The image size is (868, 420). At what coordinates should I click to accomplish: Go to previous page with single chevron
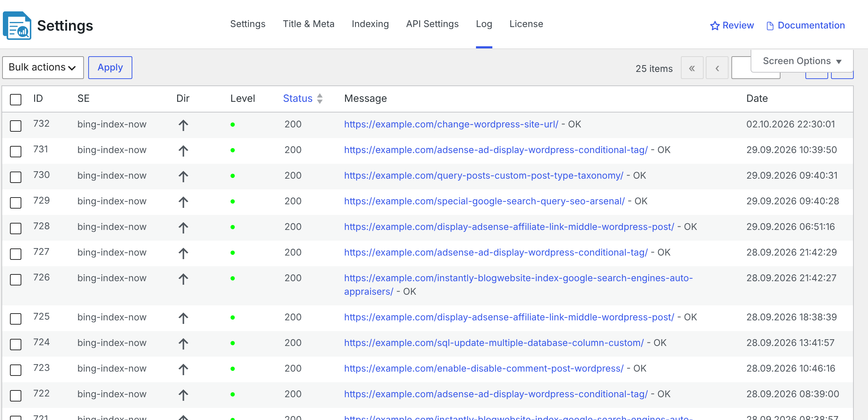(x=717, y=68)
